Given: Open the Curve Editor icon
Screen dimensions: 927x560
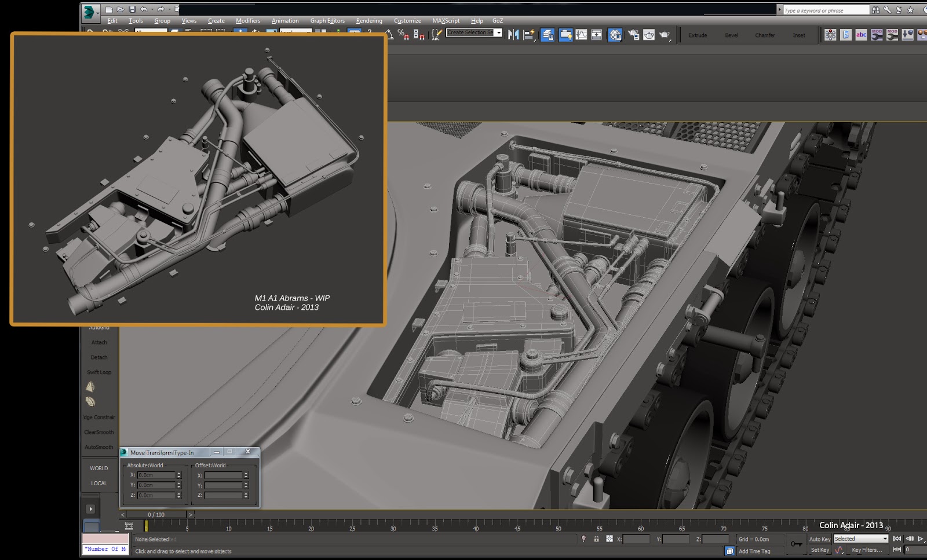Looking at the screenshot, I should pos(581,35).
